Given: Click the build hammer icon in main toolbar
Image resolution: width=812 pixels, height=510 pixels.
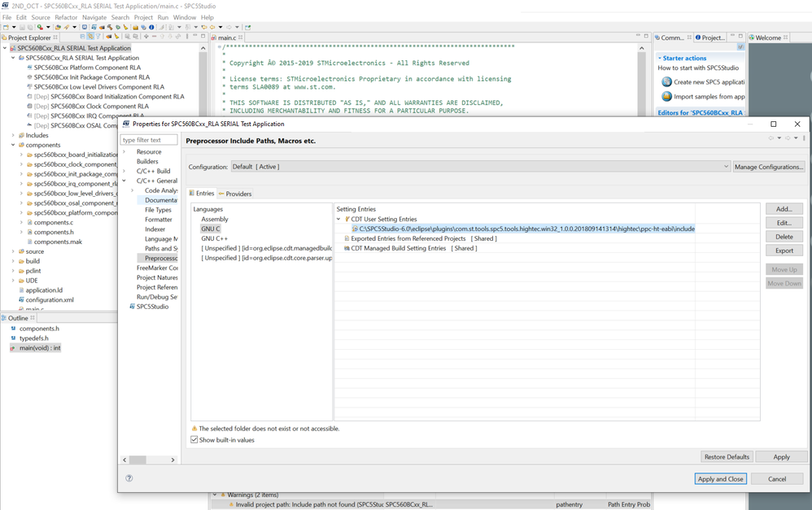Looking at the screenshot, I should [x=110, y=27].
